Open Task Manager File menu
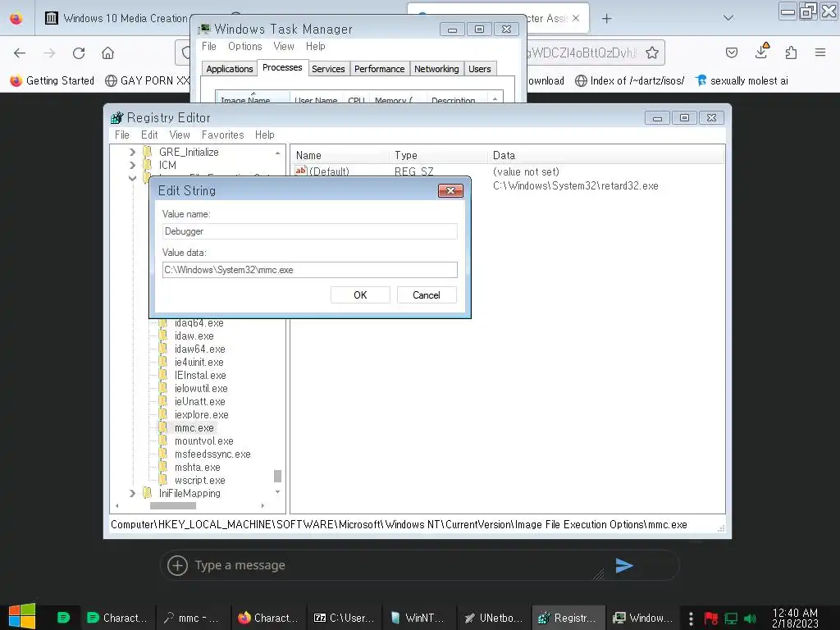 [x=209, y=47]
